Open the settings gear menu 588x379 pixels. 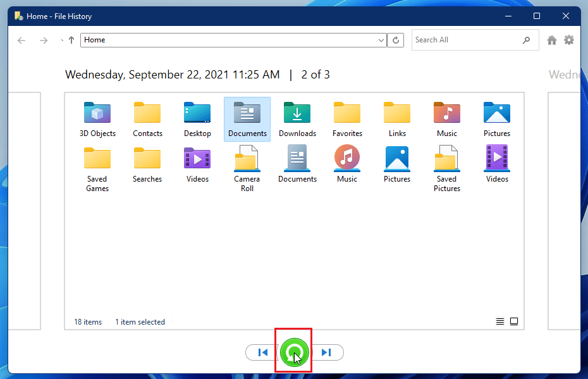point(569,40)
